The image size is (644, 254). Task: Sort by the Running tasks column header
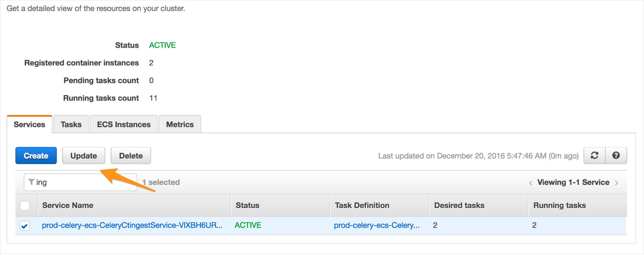pyautogui.click(x=559, y=205)
